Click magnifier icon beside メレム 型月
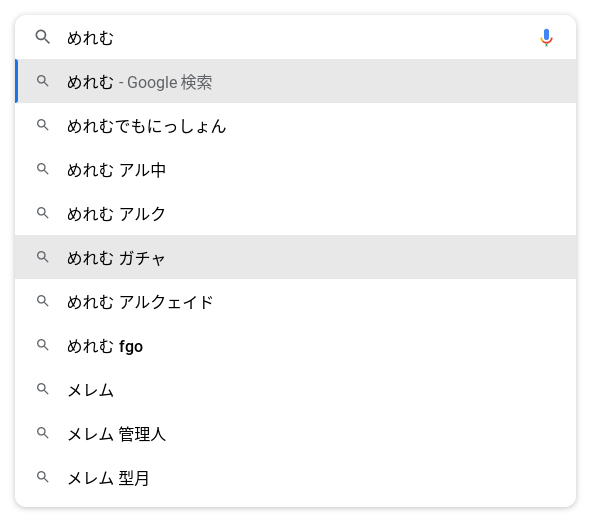Viewport: 607px width, 515px height. [43, 478]
